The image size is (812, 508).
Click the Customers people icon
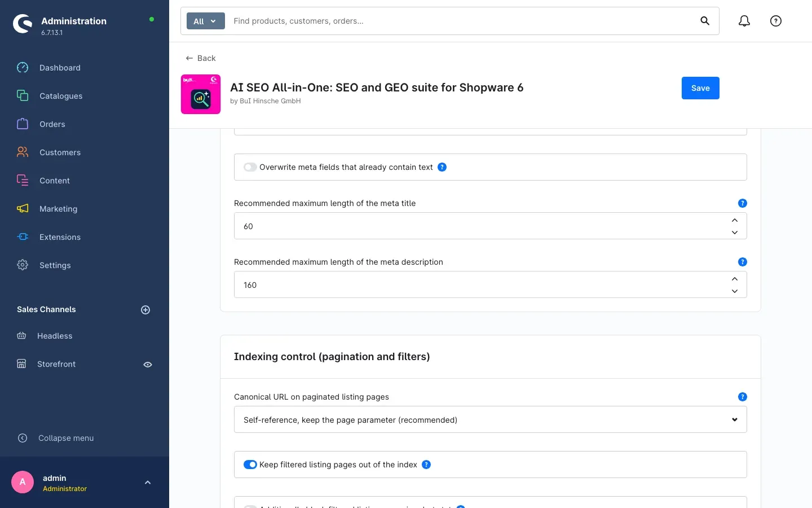pyautogui.click(x=23, y=152)
